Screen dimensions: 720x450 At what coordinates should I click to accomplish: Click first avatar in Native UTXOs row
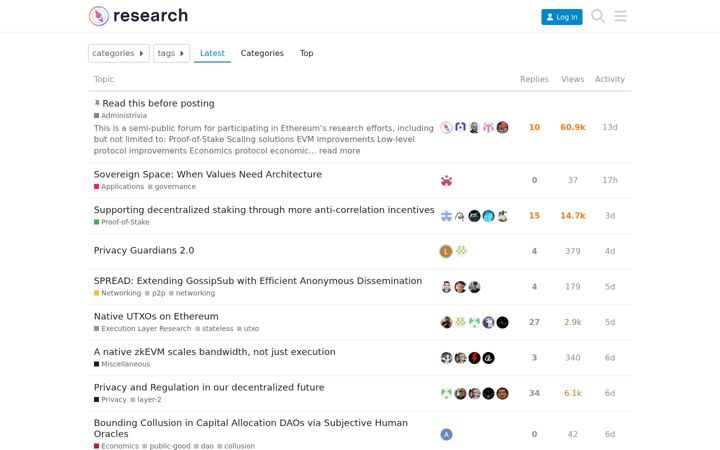tap(446, 322)
